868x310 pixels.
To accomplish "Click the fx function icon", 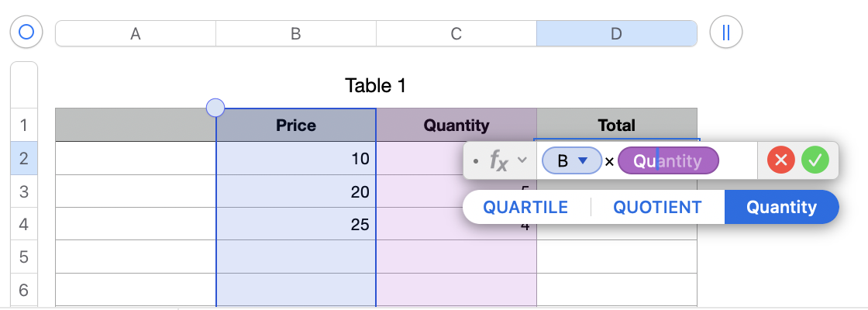I will pos(498,160).
